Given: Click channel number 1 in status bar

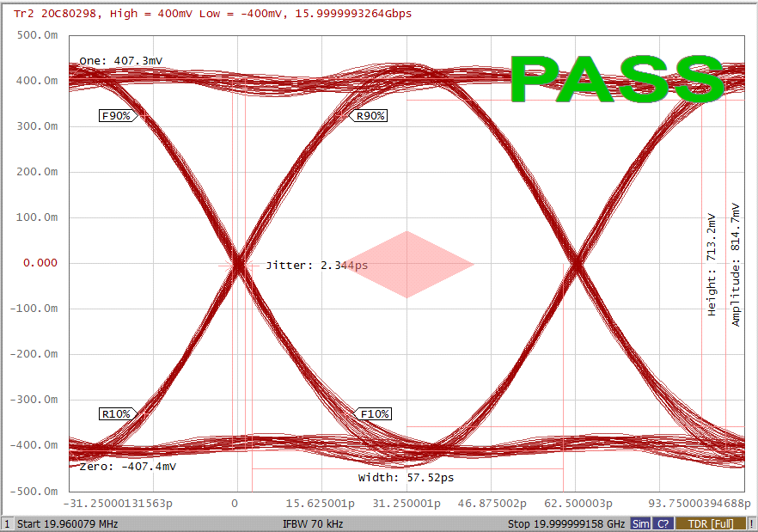Looking at the screenshot, I should tap(7, 523).
